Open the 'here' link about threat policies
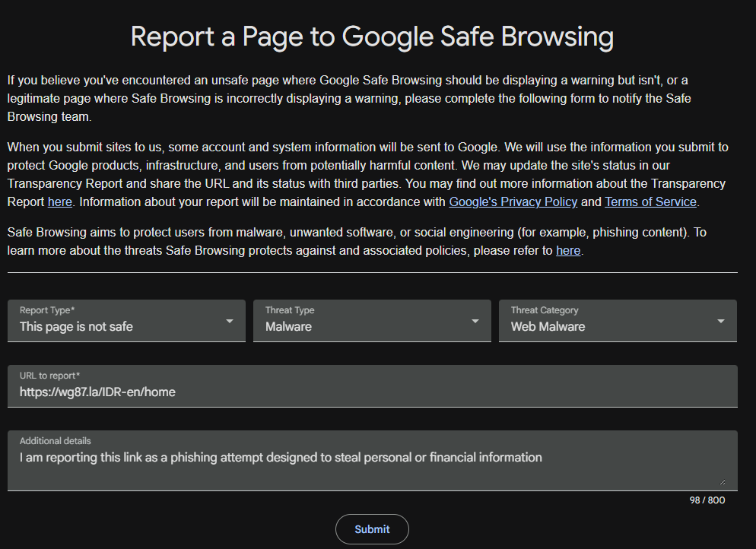This screenshot has height=549, width=756. tap(568, 251)
